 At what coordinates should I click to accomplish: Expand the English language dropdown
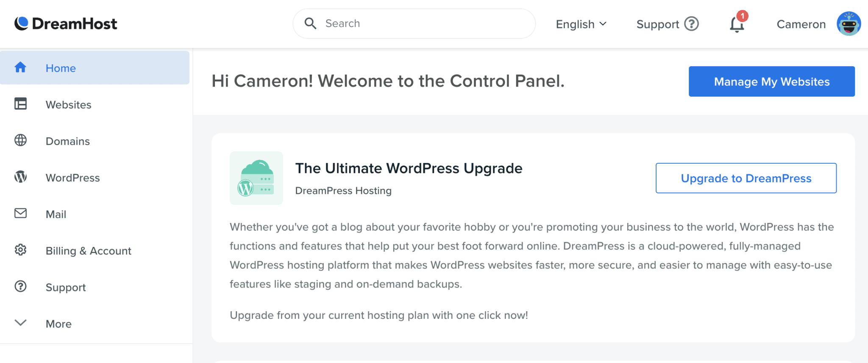tap(581, 24)
